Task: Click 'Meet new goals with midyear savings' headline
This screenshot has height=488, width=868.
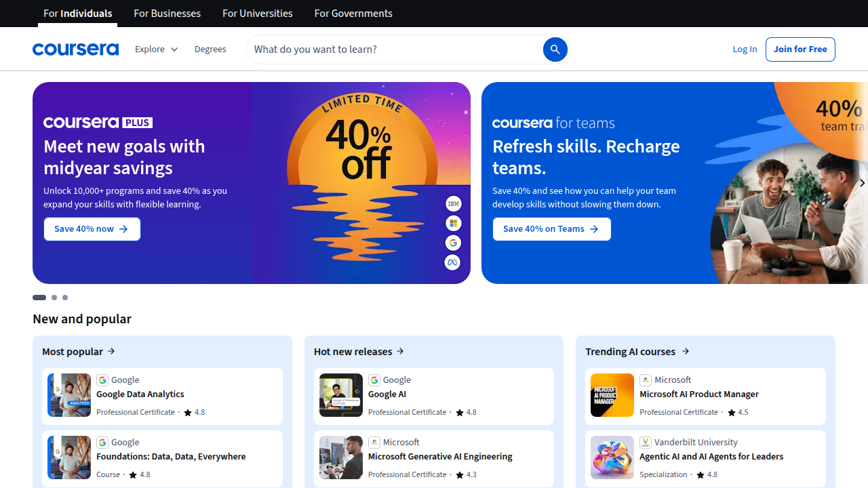Action: click(124, 157)
